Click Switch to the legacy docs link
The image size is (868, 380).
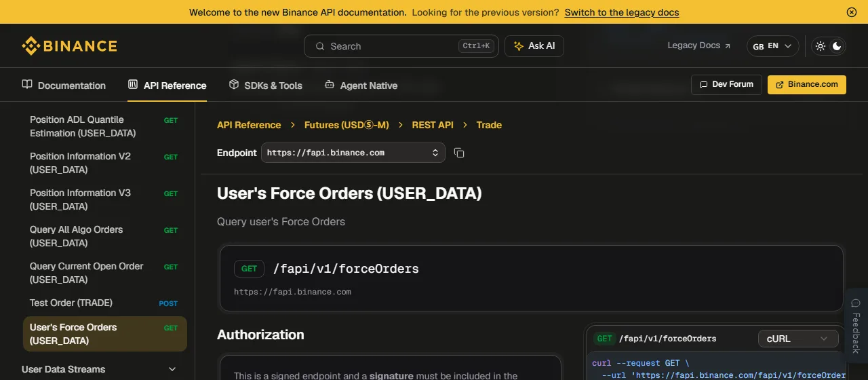click(622, 12)
